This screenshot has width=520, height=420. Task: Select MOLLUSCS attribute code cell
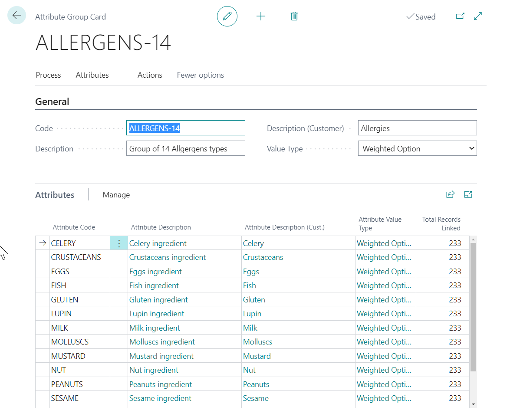[x=80, y=342]
